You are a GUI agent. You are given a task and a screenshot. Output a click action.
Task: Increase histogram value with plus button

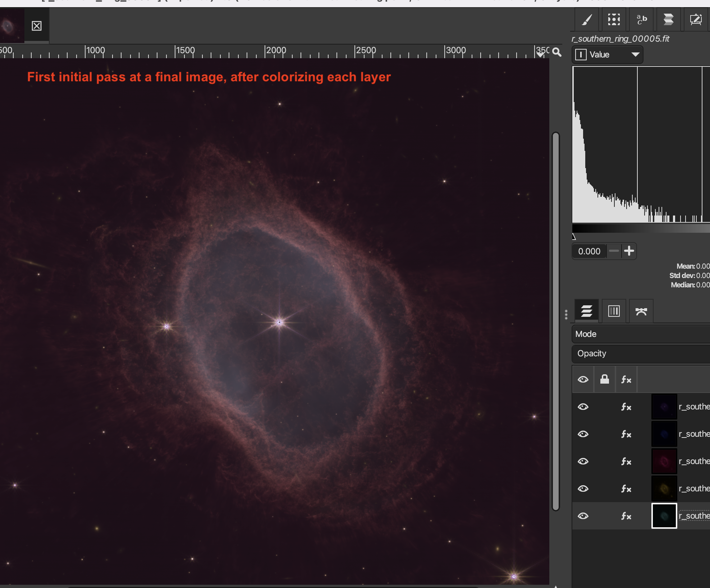point(629,251)
